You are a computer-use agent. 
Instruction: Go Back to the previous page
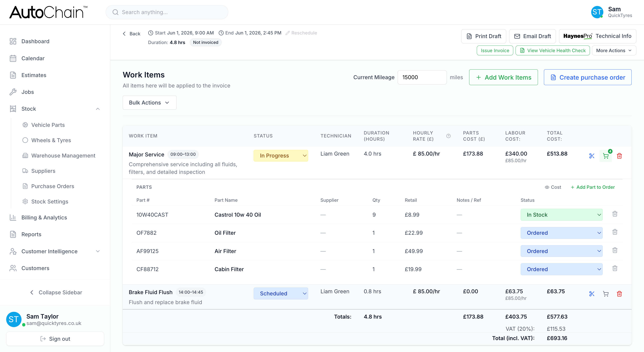[x=131, y=34]
